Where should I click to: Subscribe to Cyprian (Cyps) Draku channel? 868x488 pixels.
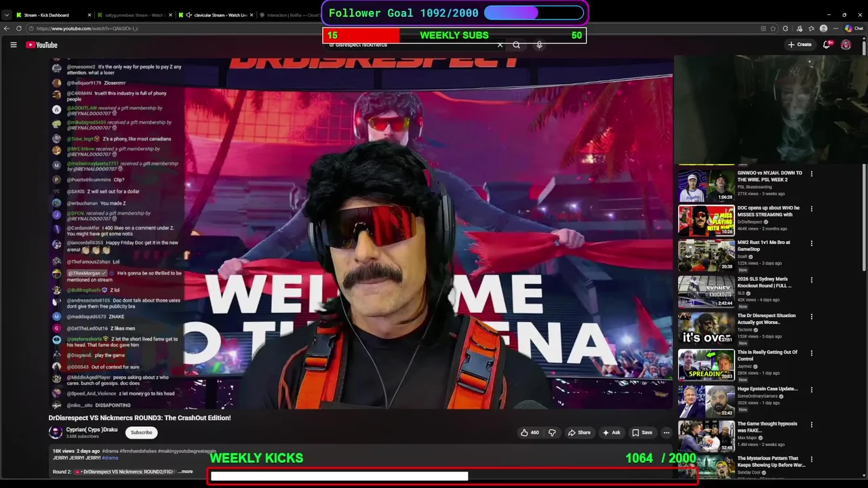(x=142, y=432)
